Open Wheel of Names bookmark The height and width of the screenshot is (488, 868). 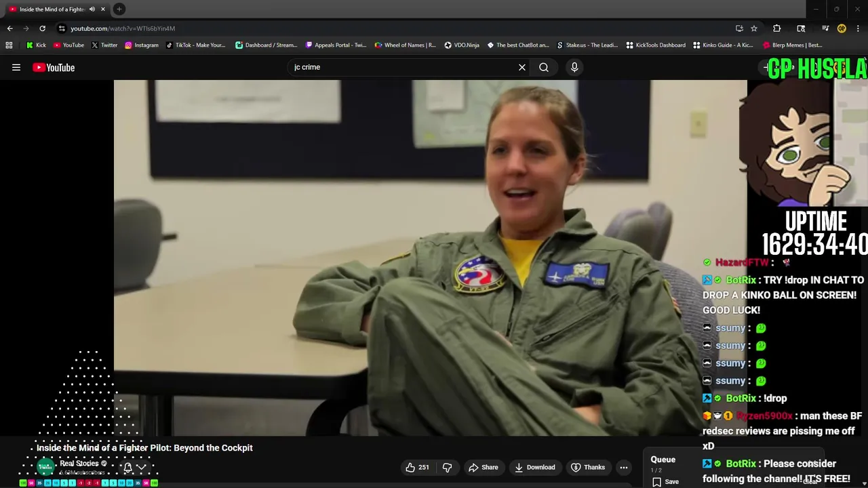pyautogui.click(x=405, y=45)
